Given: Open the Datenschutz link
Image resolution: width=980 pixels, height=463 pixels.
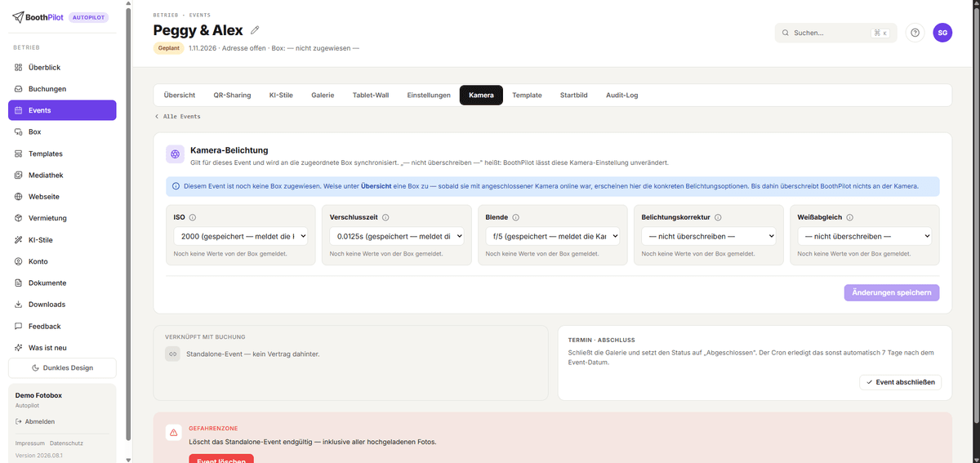Looking at the screenshot, I should (x=66, y=443).
